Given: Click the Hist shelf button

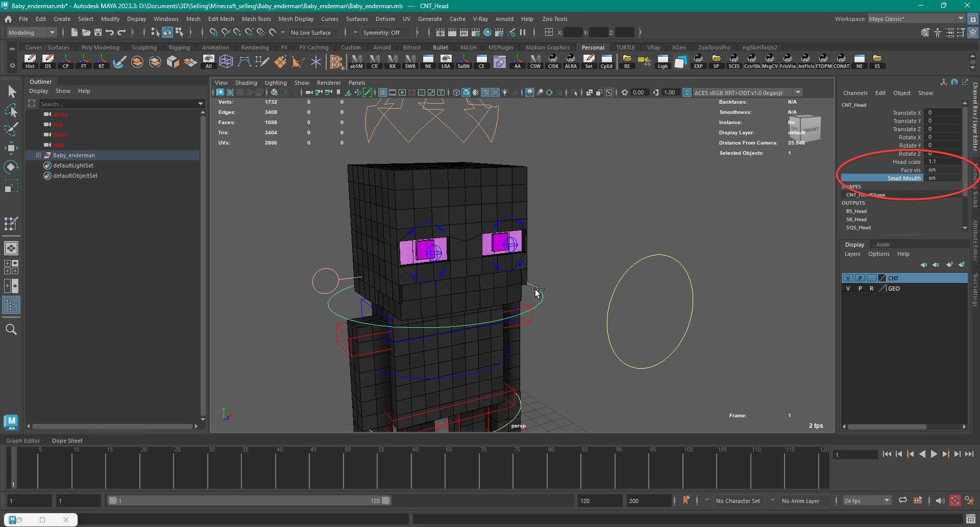Looking at the screenshot, I should coord(30,62).
